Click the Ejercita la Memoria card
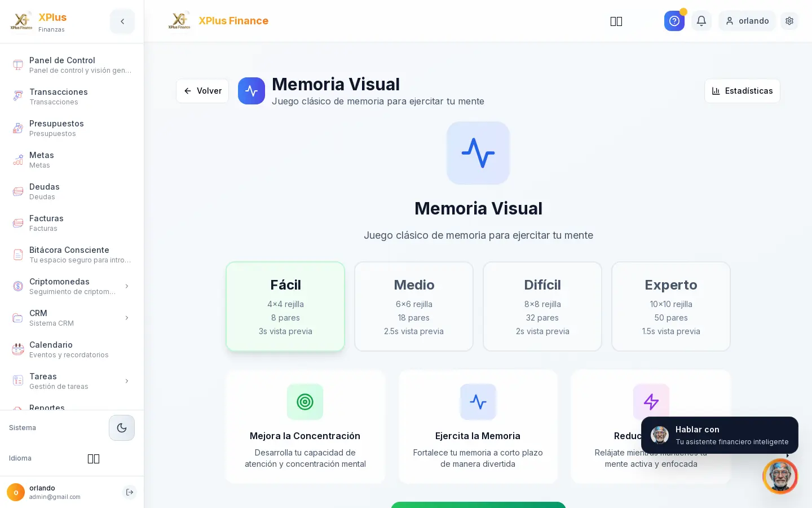Screen dimensions: 812x508 pos(478,427)
